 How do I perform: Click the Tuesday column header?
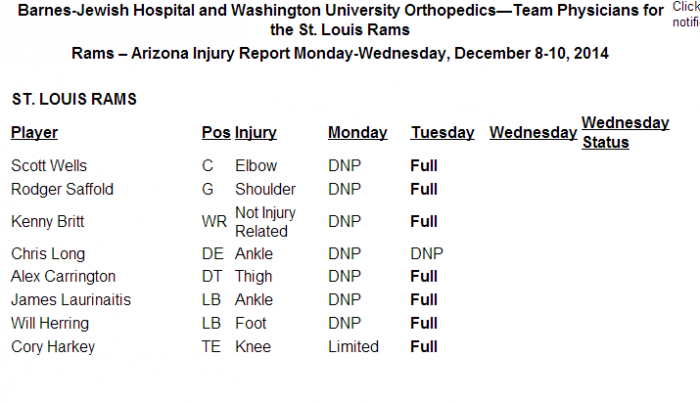442,133
